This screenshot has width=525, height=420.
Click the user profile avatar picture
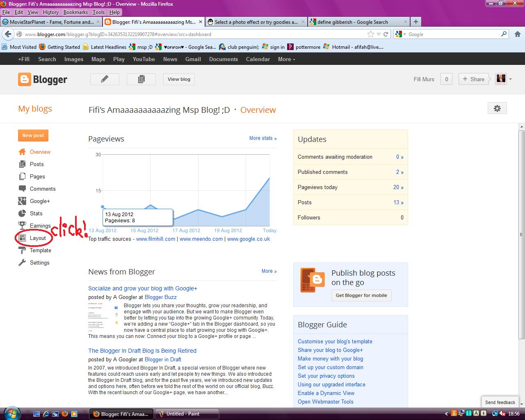tap(501, 79)
